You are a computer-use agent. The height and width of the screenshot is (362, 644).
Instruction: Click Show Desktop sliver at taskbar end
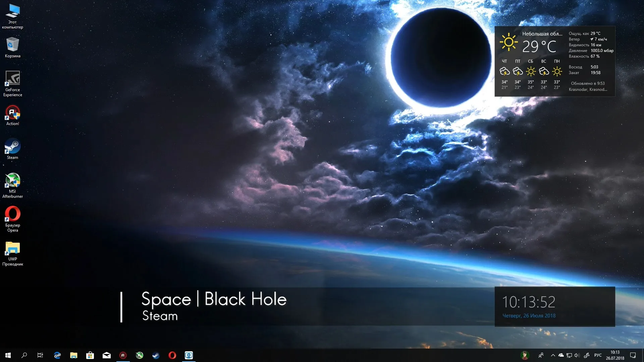coord(643,355)
